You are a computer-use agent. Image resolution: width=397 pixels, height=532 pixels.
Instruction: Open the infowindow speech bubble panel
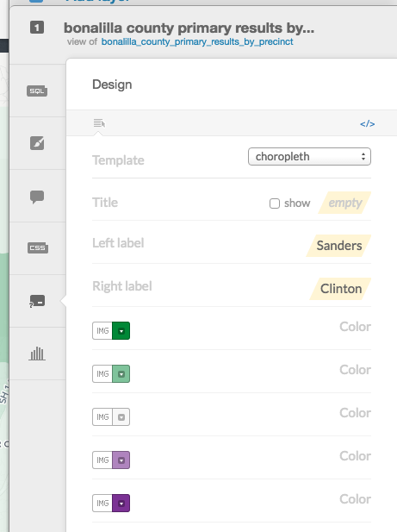click(37, 197)
